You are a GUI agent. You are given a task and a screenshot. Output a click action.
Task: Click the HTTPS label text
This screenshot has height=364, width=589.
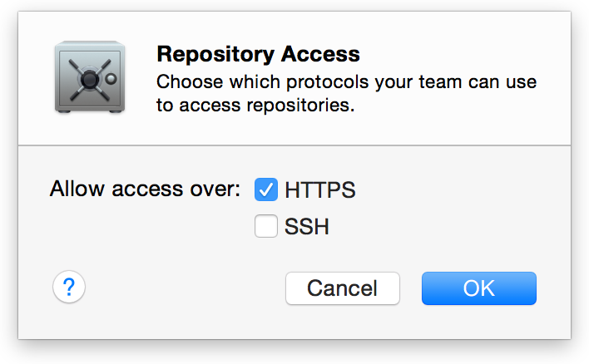(319, 189)
